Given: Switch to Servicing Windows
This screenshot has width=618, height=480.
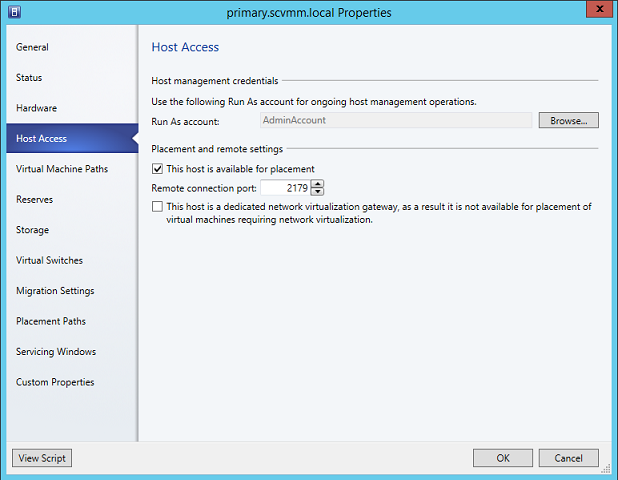Looking at the screenshot, I should (56, 352).
